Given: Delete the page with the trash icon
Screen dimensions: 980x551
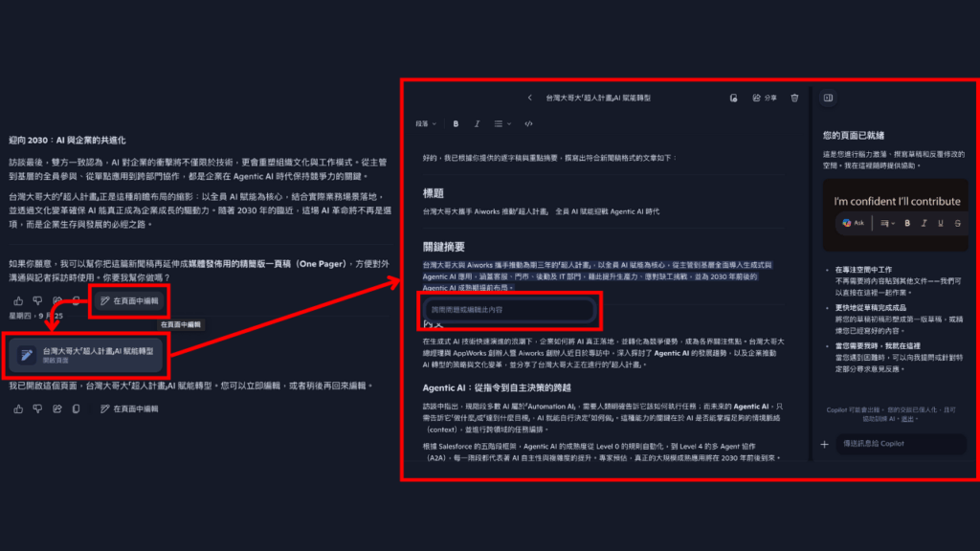Looking at the screenshot, I should 792,99.
